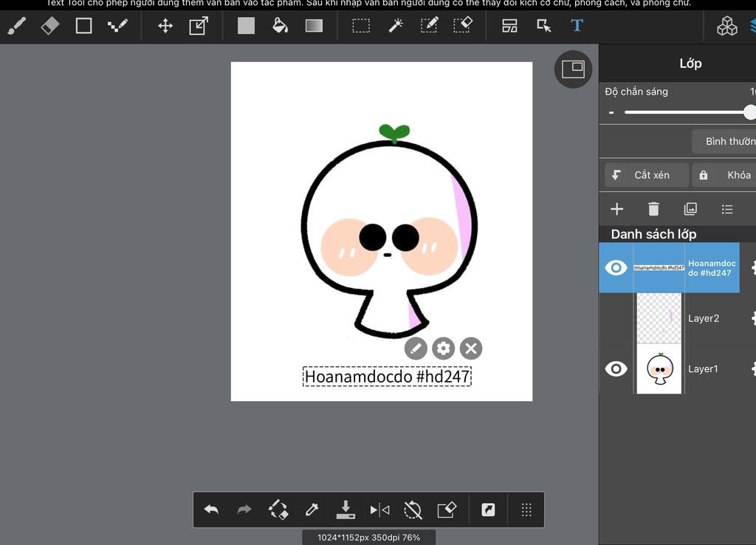Toggle brush/eraser swap in bottom toolbar
This screenshot has height=545, width=756.
click(278, 510)
